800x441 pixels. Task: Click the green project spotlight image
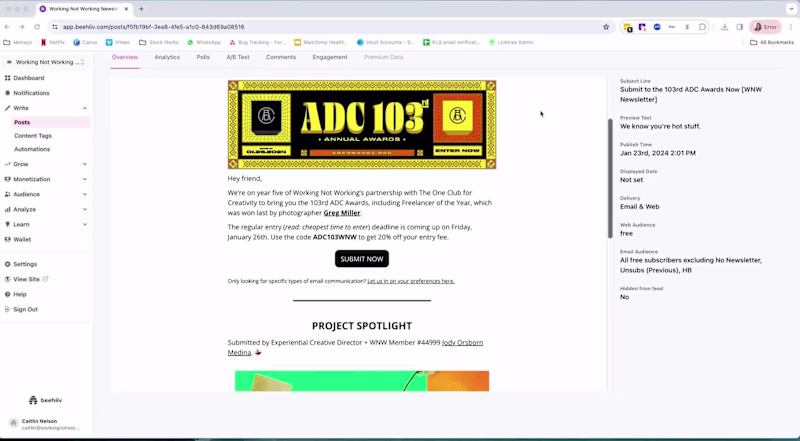(x=362, y=381)
